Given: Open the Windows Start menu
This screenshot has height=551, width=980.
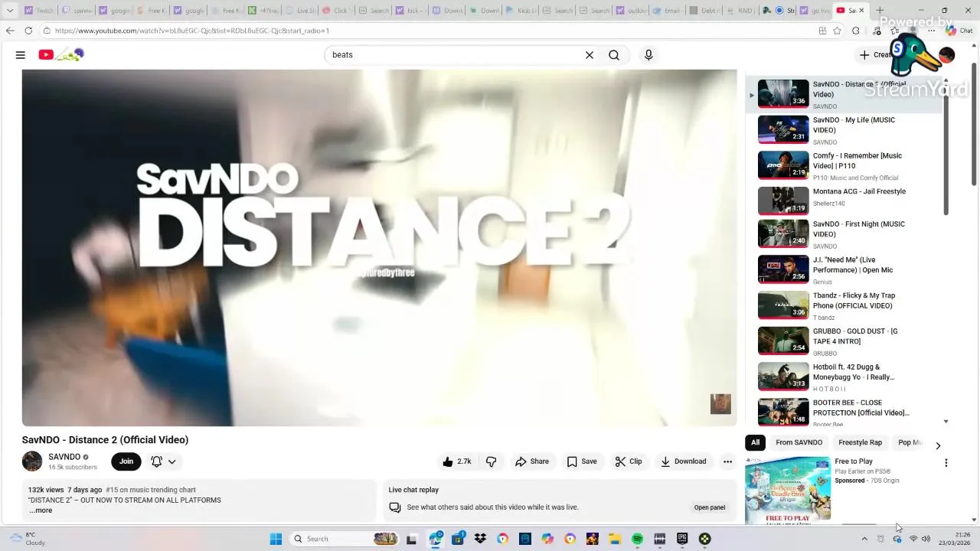Looking at the screenshot, I should (x=276, y=539).
